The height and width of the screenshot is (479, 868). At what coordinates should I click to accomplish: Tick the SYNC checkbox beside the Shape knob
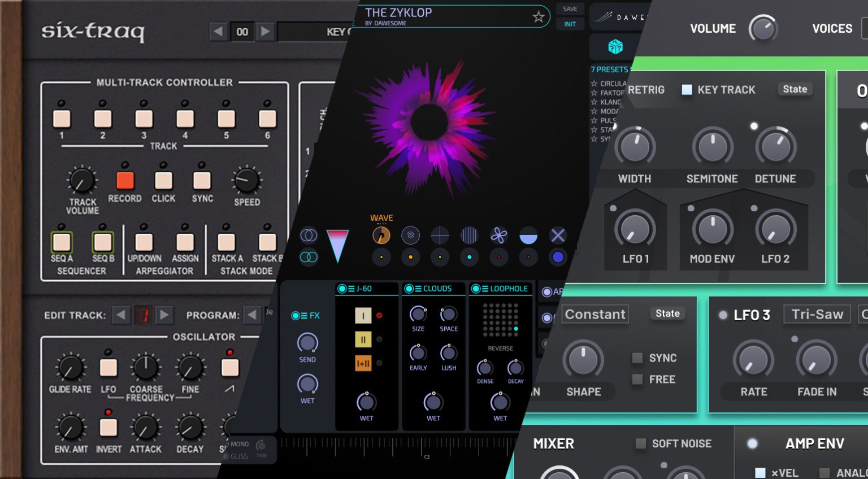pyautogui.click(x=637, y=358)
